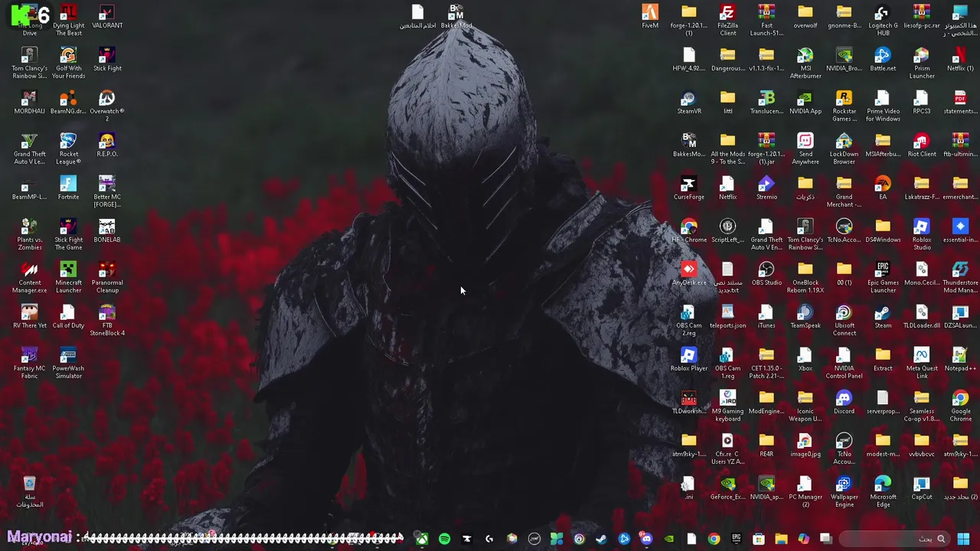Open the Roblox Studio shortcut
This screenshot has height=551, width=980.
point(922,235)
